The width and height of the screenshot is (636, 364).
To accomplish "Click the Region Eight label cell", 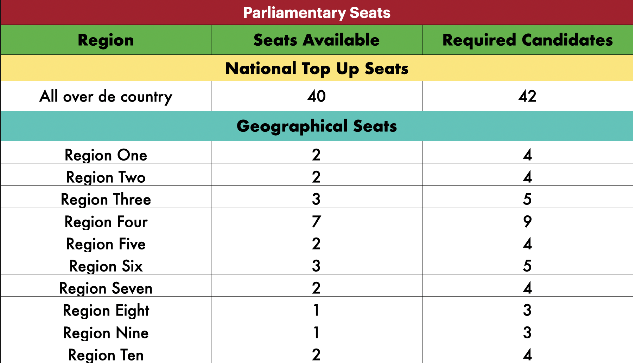I will [x=106, y=308].
